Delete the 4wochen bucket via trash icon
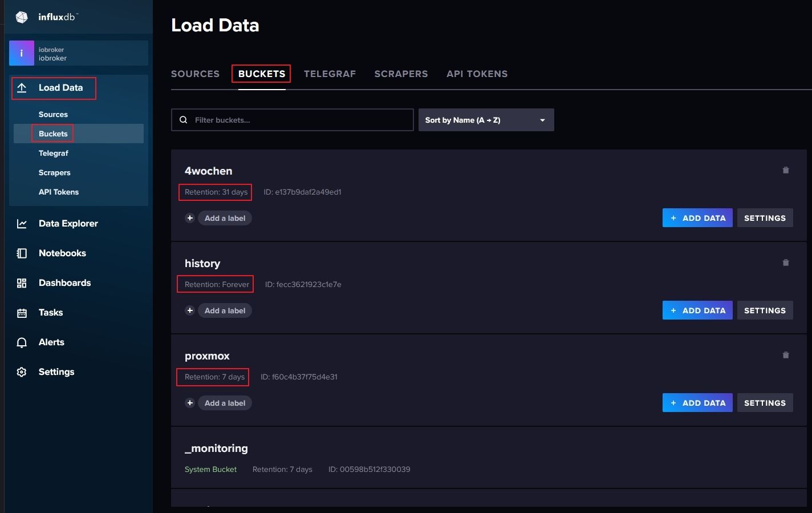The height and width of the screenshot is (513, 812). (x=786, y=170)
